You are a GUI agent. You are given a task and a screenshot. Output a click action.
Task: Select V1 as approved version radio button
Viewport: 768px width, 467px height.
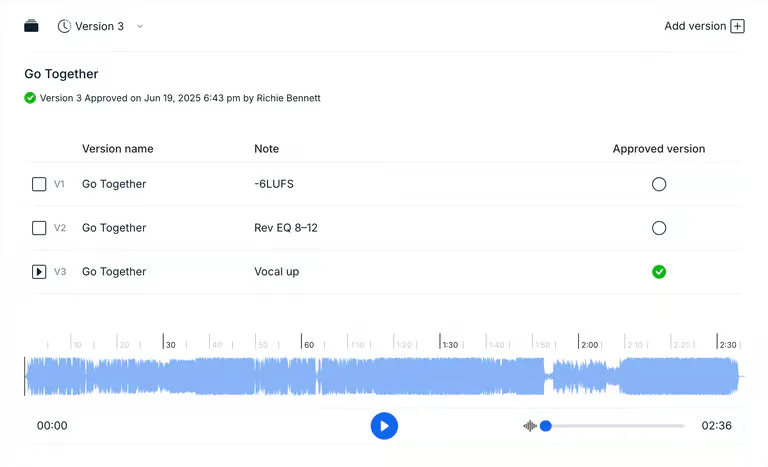point(659,184)
